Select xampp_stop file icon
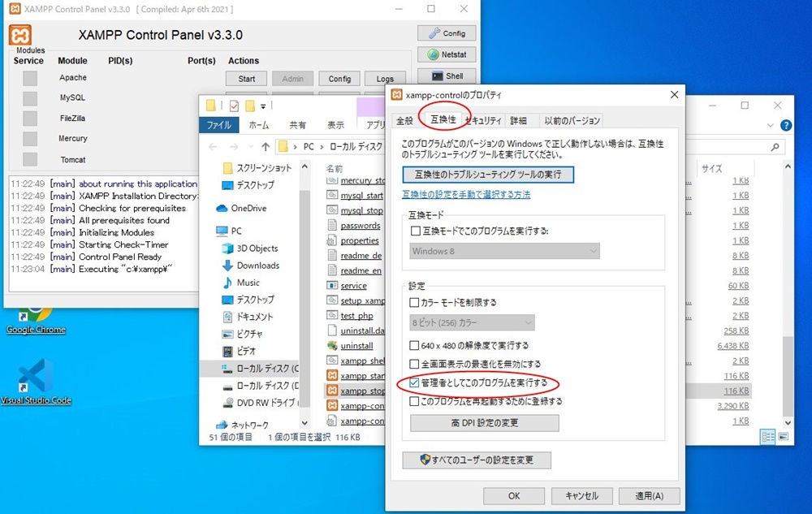Image resolution: width=812 pixels, height=514 pixels. pyautogui.click(x=332, y=391)
